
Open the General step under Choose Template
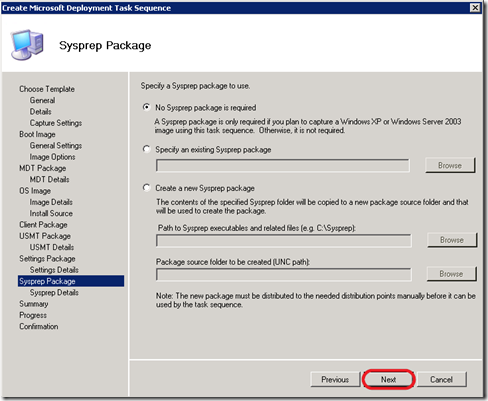[42, 100]
